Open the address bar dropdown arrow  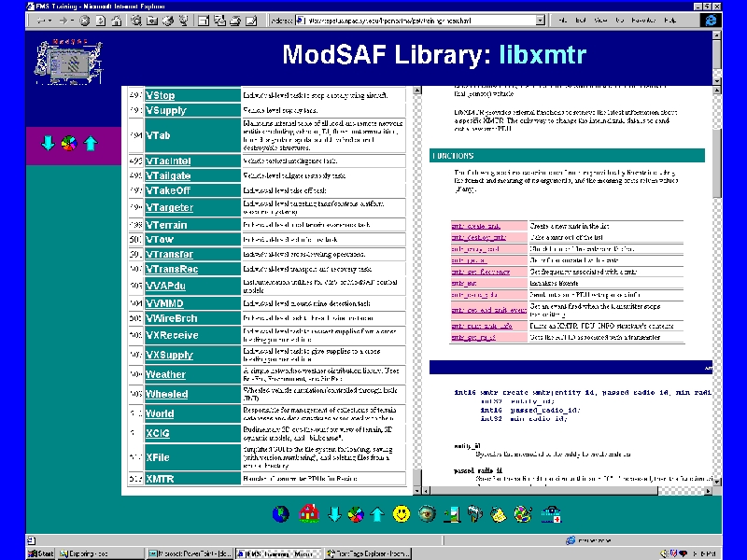click(540, 21)
